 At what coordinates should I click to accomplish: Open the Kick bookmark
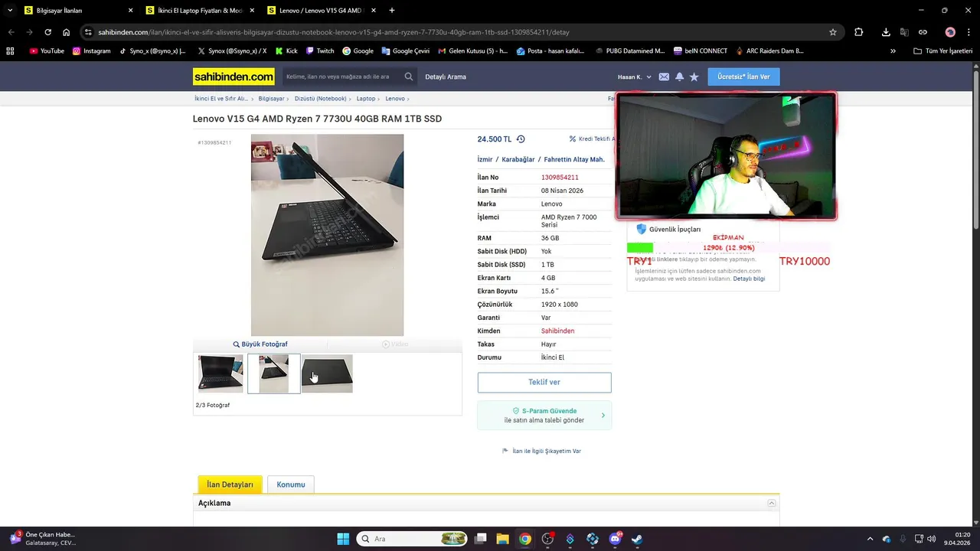(286, 51)
